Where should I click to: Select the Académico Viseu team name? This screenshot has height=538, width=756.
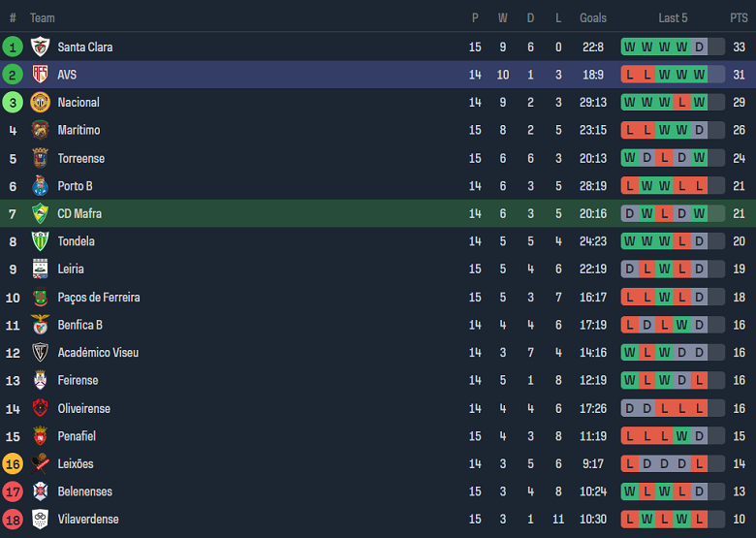(x=97, y=353)
